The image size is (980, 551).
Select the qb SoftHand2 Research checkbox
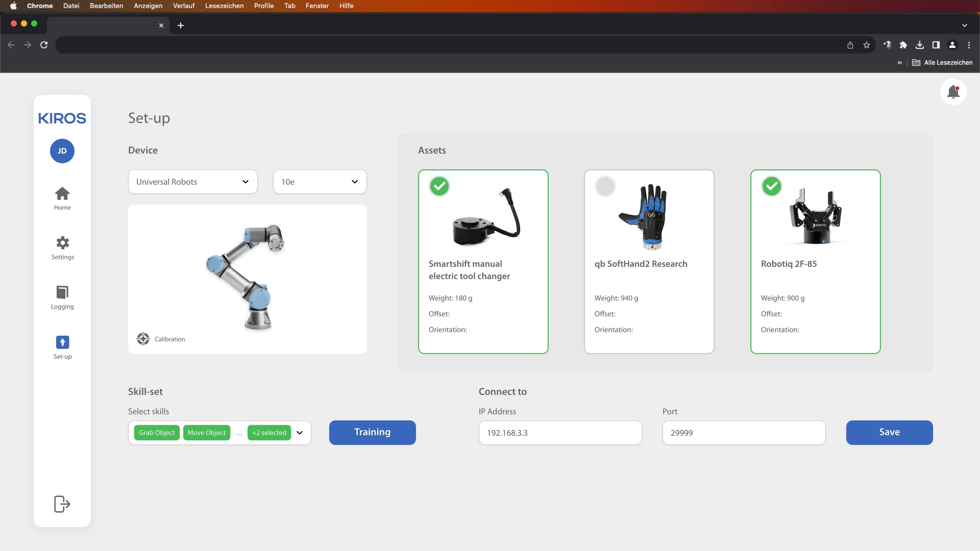(x=605, y=186)
